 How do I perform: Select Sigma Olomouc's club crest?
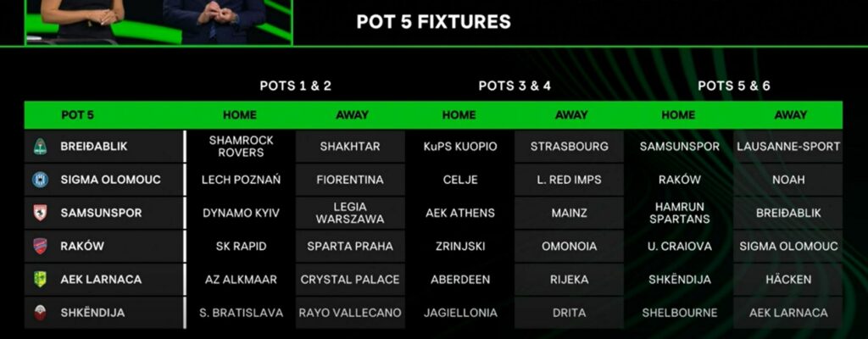(x=39, y=180)
